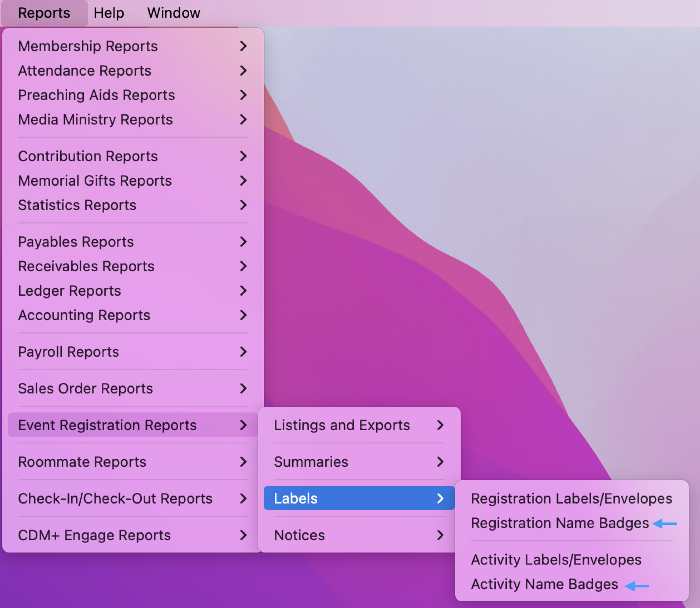Click the arrow next to Roommate Reports

tap(243, 462)
